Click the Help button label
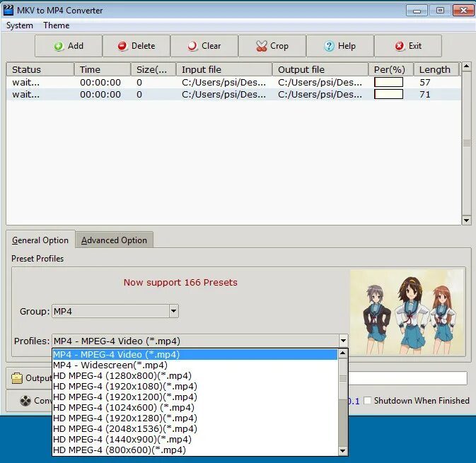 click(x=347, y=46)
